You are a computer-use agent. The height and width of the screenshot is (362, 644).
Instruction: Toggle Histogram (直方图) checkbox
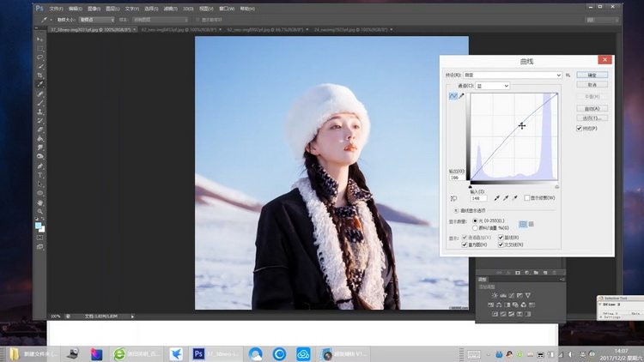[x=465, y=244]
